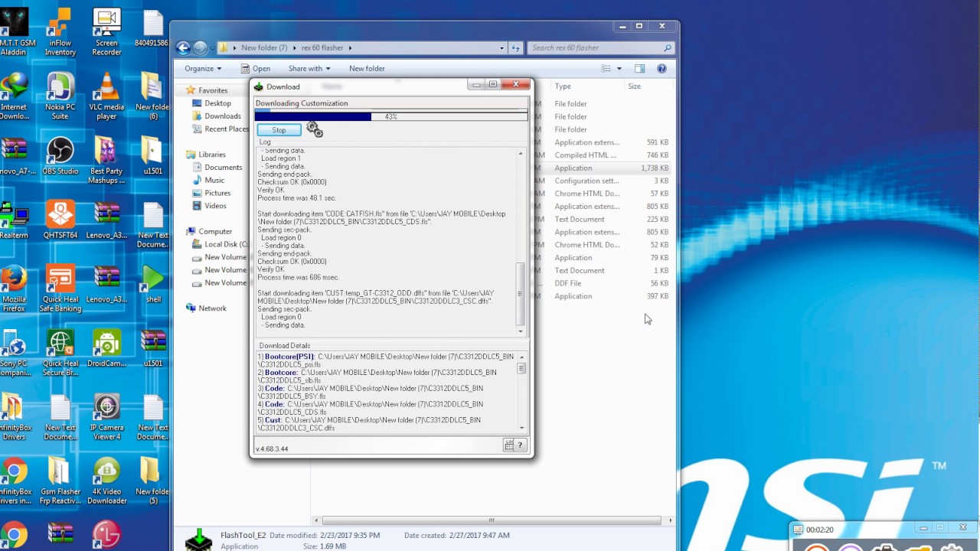Expand the view options dropdown arrow
This screenshot has height=551, width=980.
[619, 68]
